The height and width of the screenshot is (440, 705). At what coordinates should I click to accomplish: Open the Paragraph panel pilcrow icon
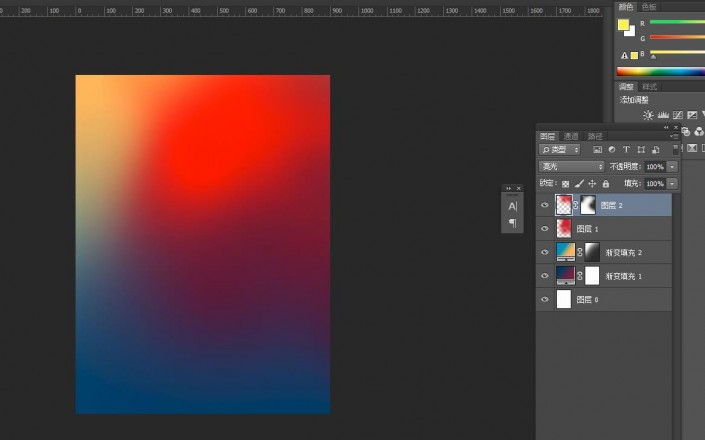point(513,223)
